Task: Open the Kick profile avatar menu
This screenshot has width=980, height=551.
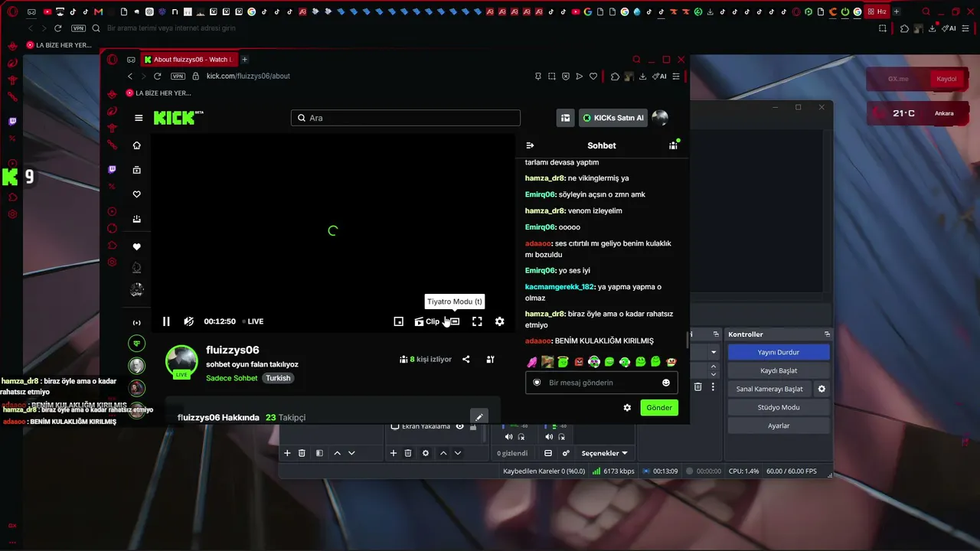Action: [x=660, y=118]
